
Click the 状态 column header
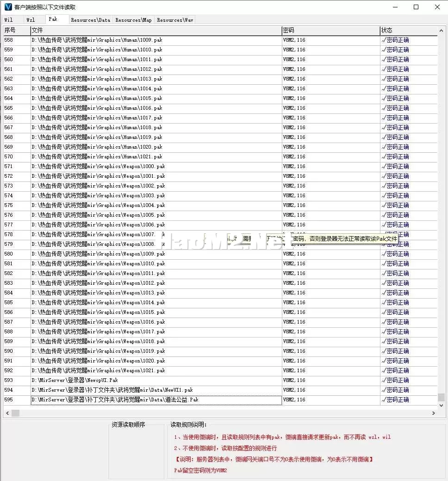[409, 31]
